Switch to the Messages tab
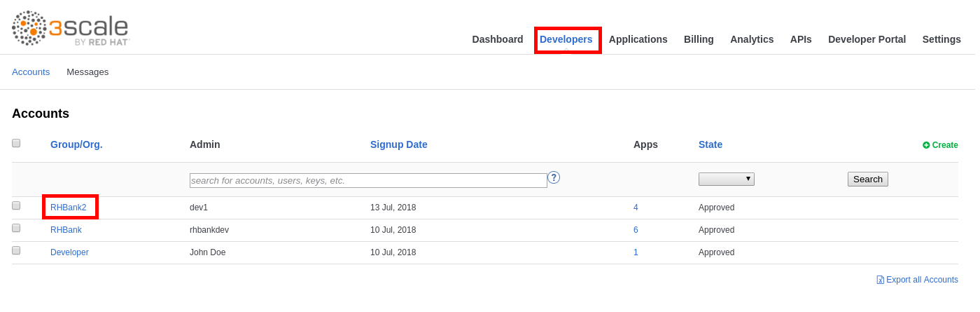The height and width of the screenshot is (312, 980). (x=87, y=72)
